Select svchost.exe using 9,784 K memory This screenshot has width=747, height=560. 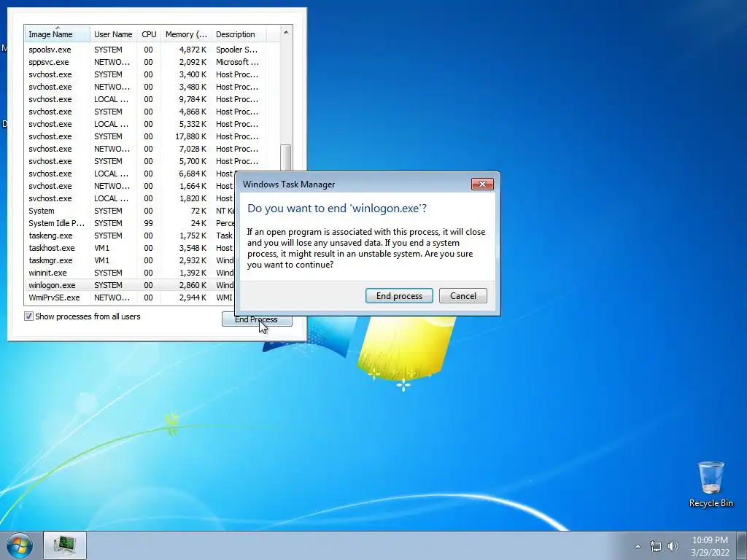(x=152, y=99)
